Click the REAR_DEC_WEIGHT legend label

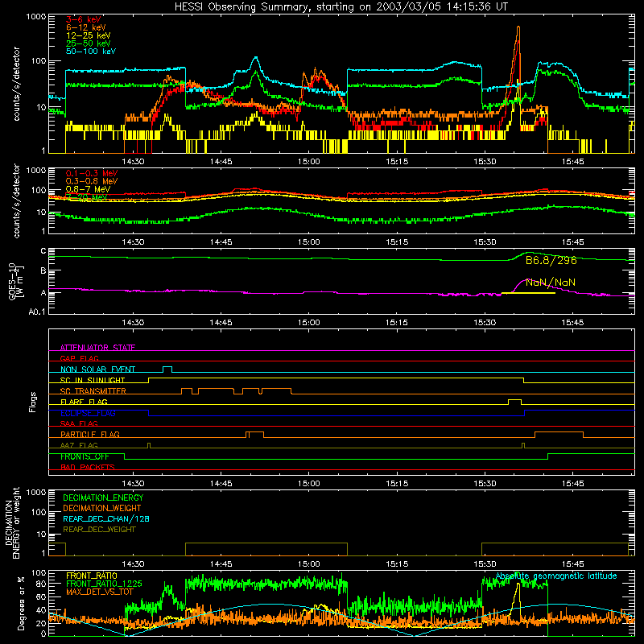[99, 530]
